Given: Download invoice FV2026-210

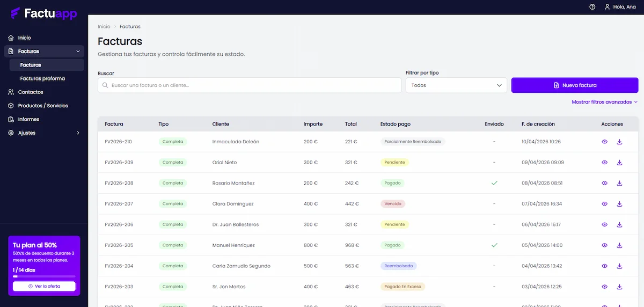Looking at the screenshot, I should coord(619,142).
